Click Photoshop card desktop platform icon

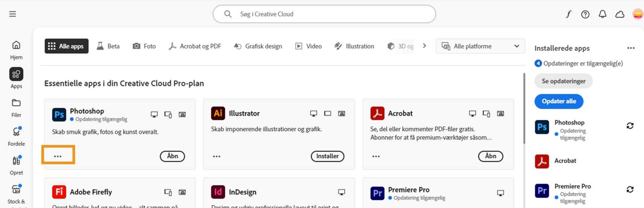(154, 115)
